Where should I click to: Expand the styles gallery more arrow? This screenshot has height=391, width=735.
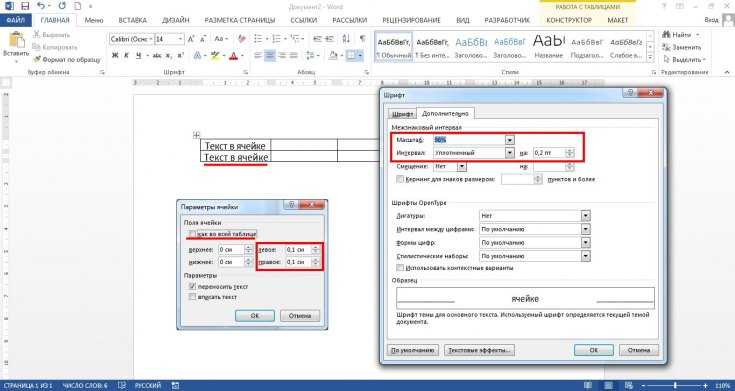650,57
